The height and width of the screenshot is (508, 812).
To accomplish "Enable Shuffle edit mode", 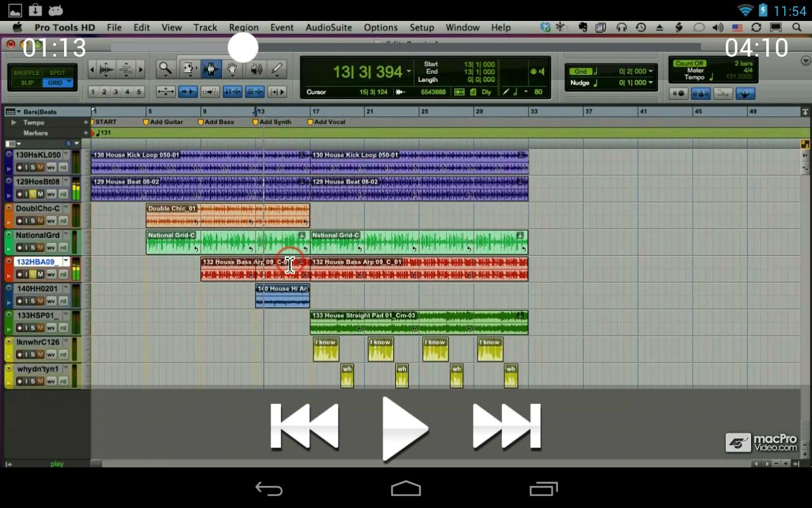I will [x=26, y=72].
